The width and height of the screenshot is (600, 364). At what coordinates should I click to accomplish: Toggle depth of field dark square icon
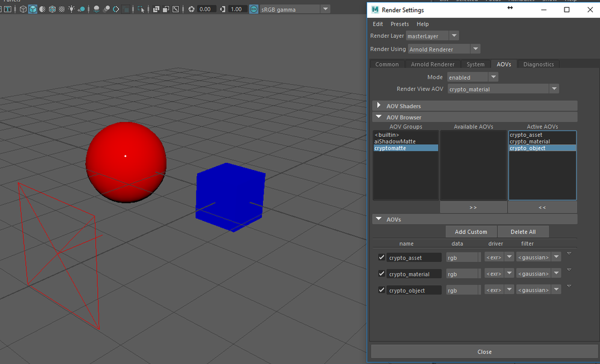point(126,9)
